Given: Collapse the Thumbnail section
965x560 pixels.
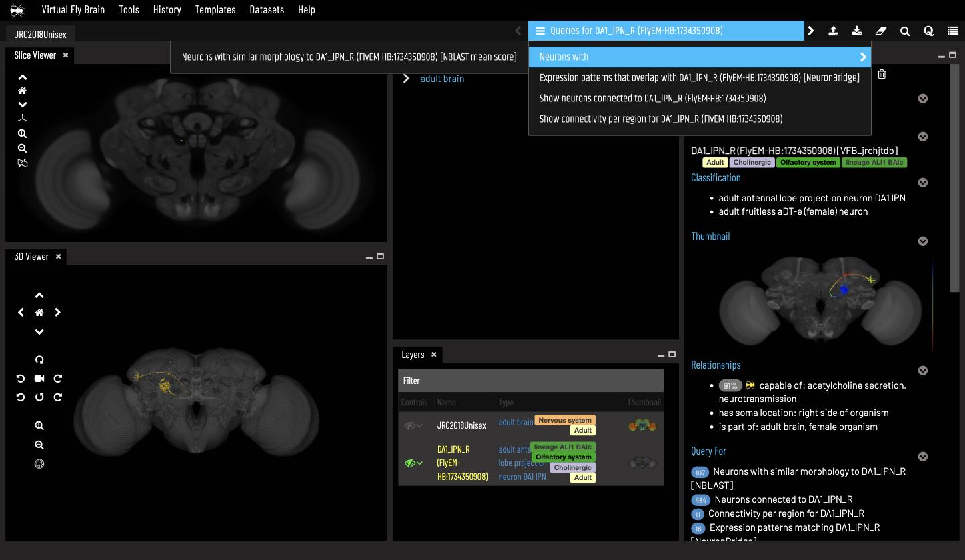Looking at the screenshot, I should [x=923, y=241].
